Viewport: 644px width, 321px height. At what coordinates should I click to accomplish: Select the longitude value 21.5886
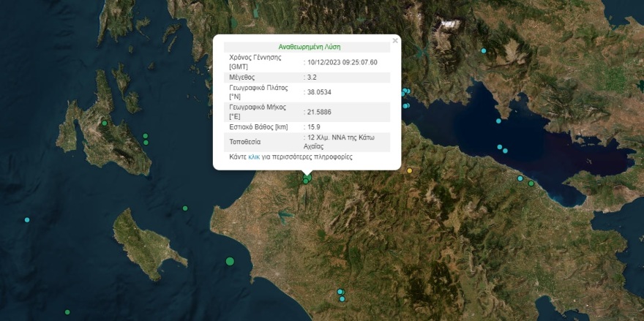point(320,111)
